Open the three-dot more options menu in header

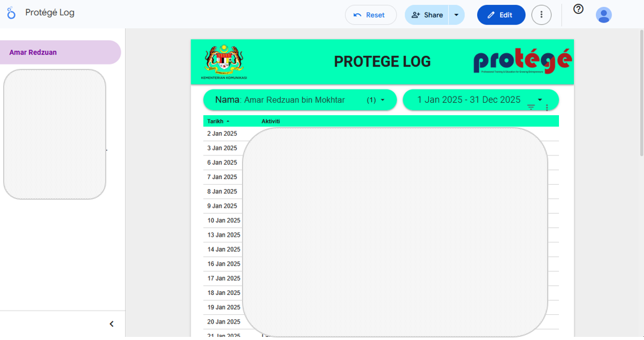tap(541, 15)
